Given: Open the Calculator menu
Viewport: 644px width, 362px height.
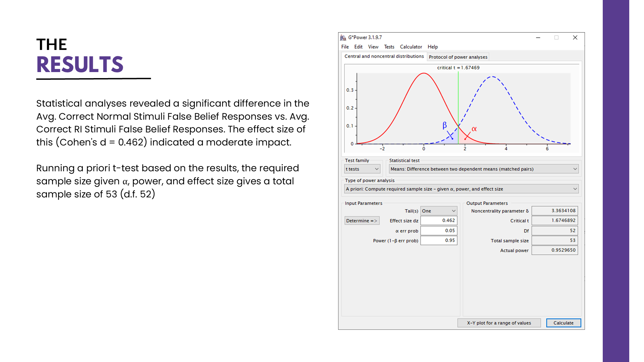Looking at the screenshot, I should (x=411, y=47).
